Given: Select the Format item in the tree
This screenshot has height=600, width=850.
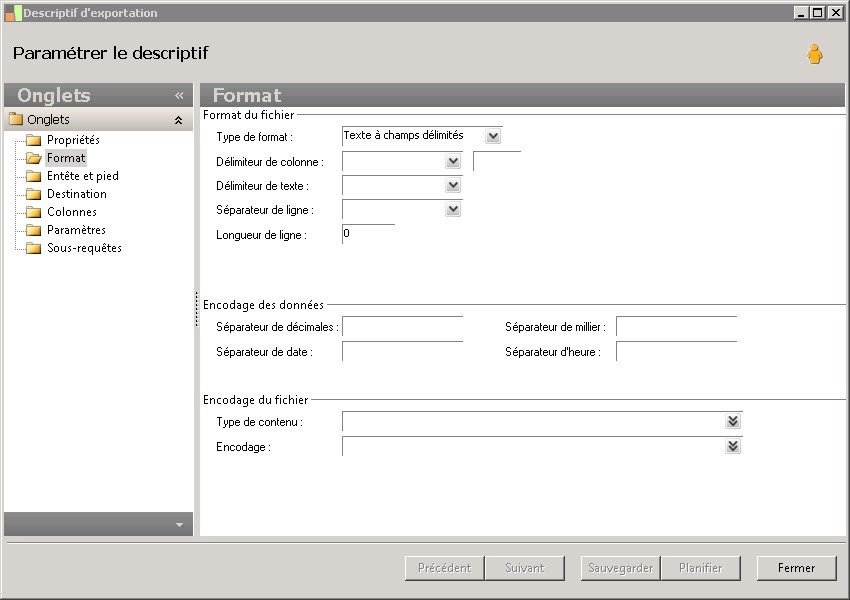Looking at the screenshot, I should (66, 158).
